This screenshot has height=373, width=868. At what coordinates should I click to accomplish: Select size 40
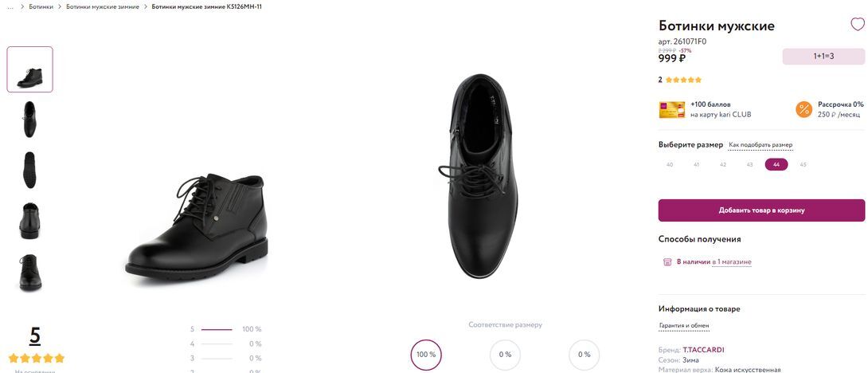[670, 165]
